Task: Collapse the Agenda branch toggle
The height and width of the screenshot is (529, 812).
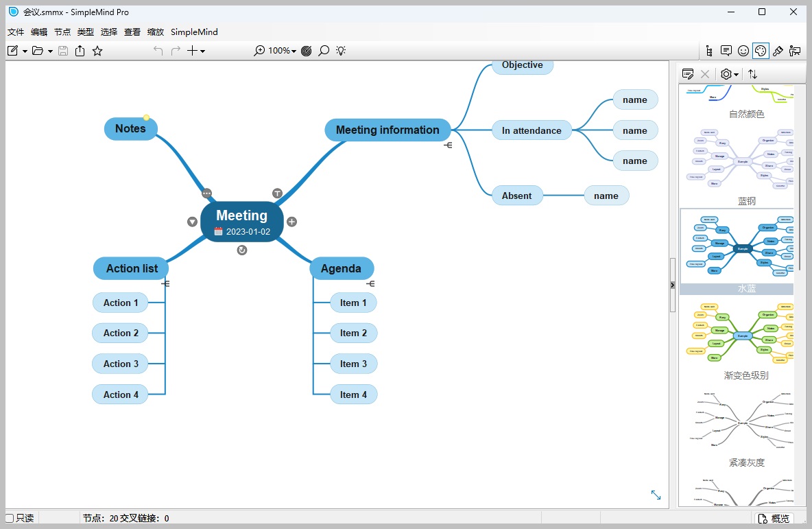Action: pyautogui.click(x=371, y=283)
